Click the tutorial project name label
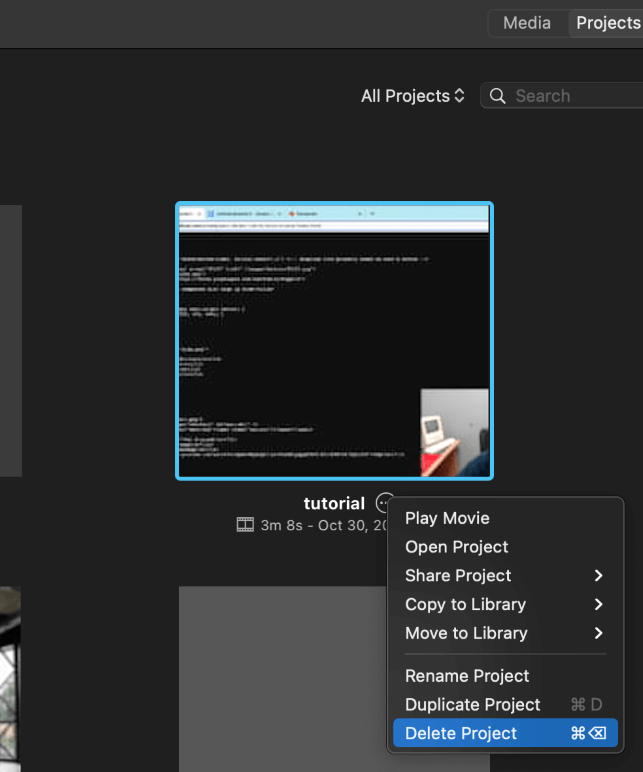Image resolution: width=643 pixels, height=772 pixels. 334,503
